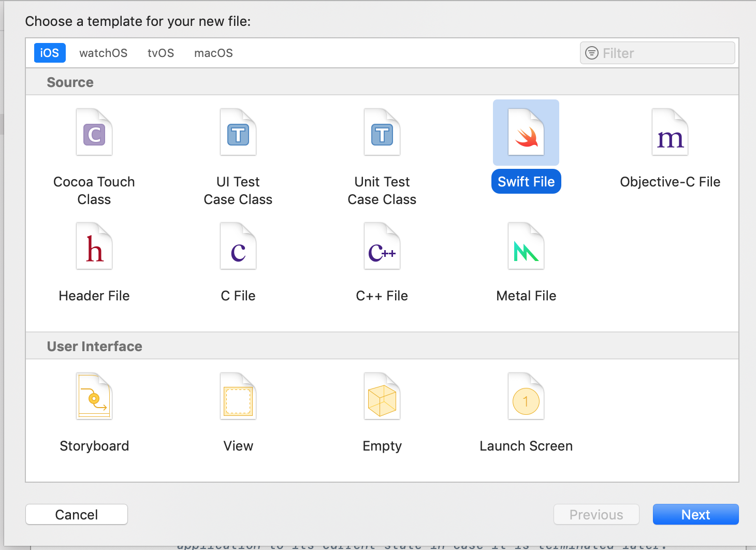Viewport: 756px width, 550px height.
Task: Select the Header File template icon
Action: pos(94,246)
